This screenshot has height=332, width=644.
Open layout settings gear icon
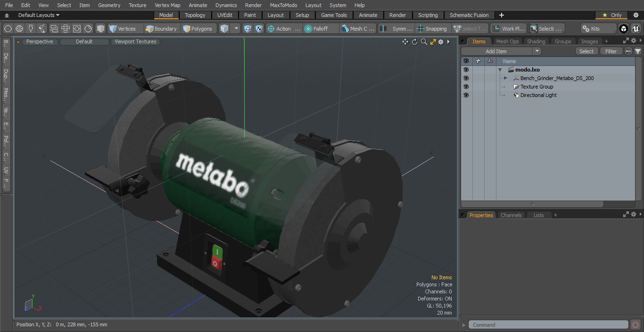point(636,15)
